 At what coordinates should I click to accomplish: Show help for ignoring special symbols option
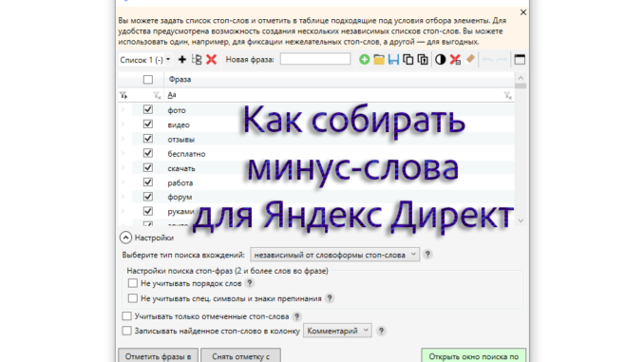330,298
